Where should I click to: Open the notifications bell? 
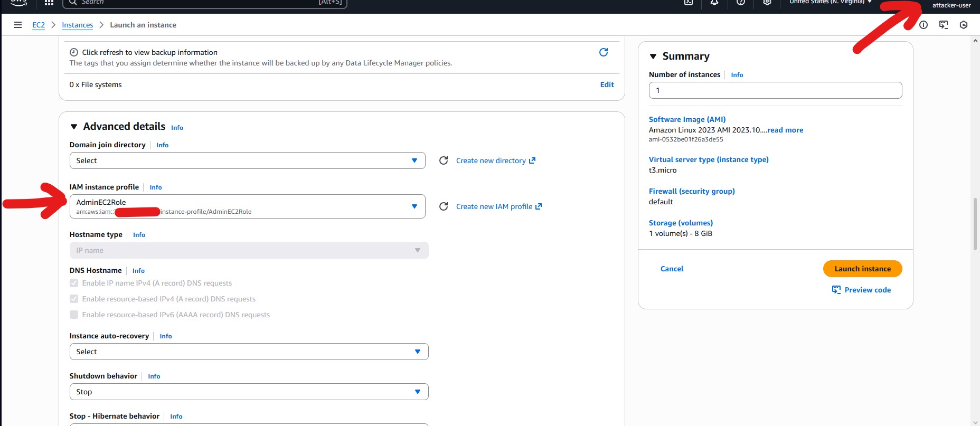pyautogui.click(x=714, y=3)
